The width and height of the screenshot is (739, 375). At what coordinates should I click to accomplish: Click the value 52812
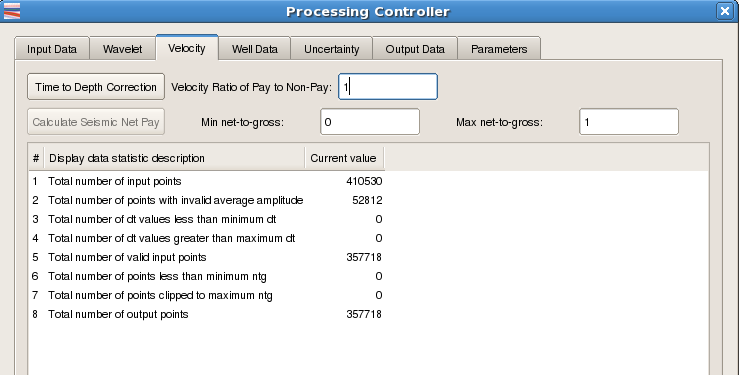click(x=367, y=200)
